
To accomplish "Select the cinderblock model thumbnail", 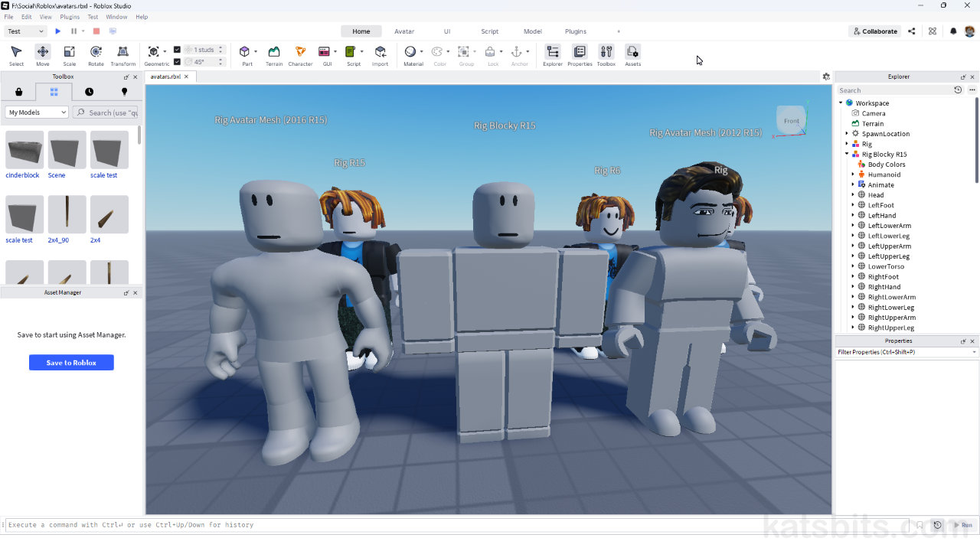I will 24,150.
